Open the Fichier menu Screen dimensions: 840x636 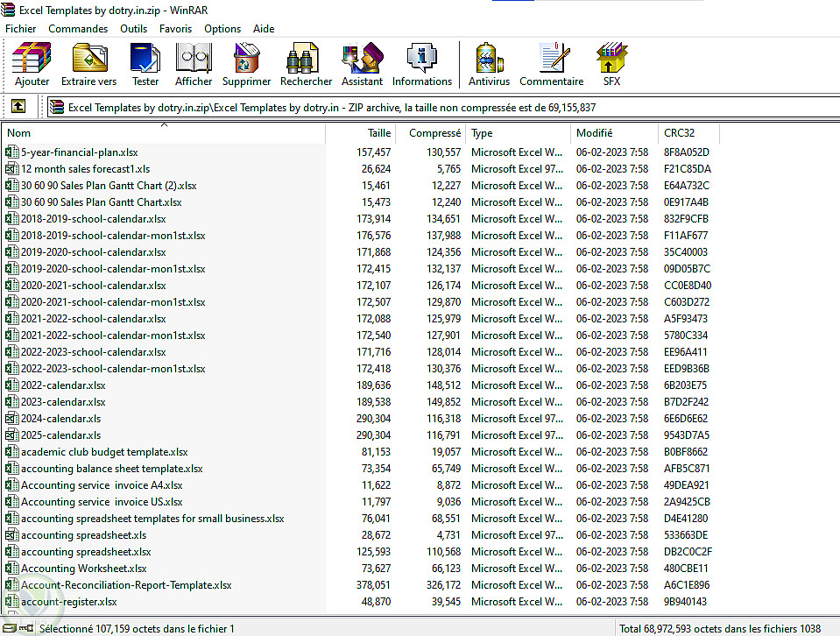[20, 28]
